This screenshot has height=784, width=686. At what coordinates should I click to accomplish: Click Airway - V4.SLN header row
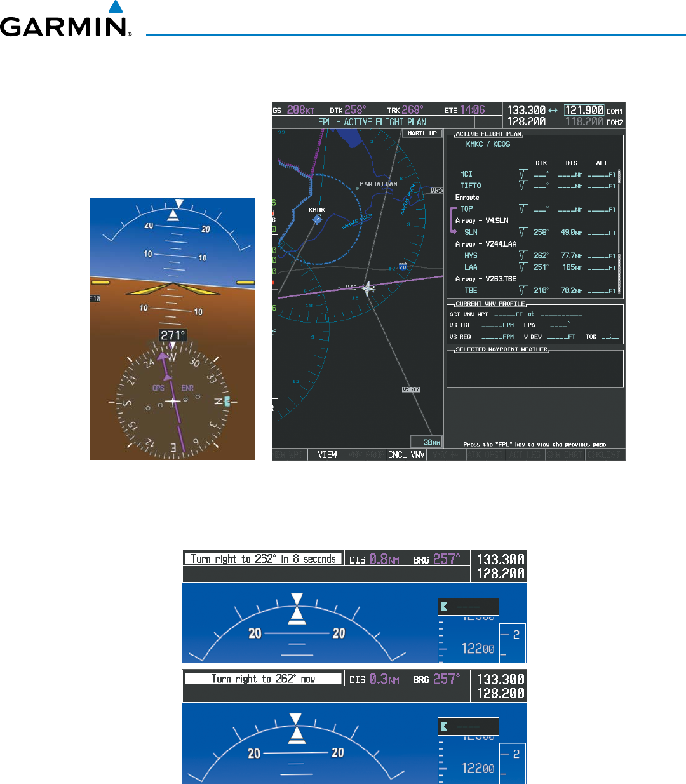481,220
